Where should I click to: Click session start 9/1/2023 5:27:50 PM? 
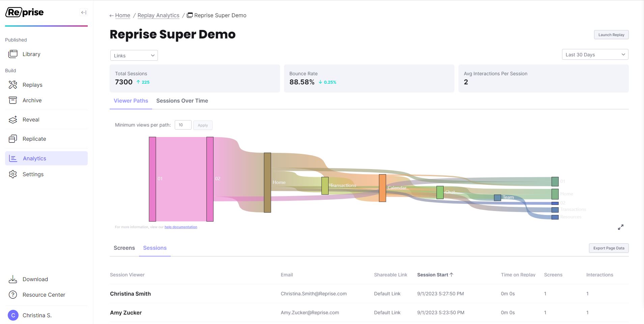[441, 294]
